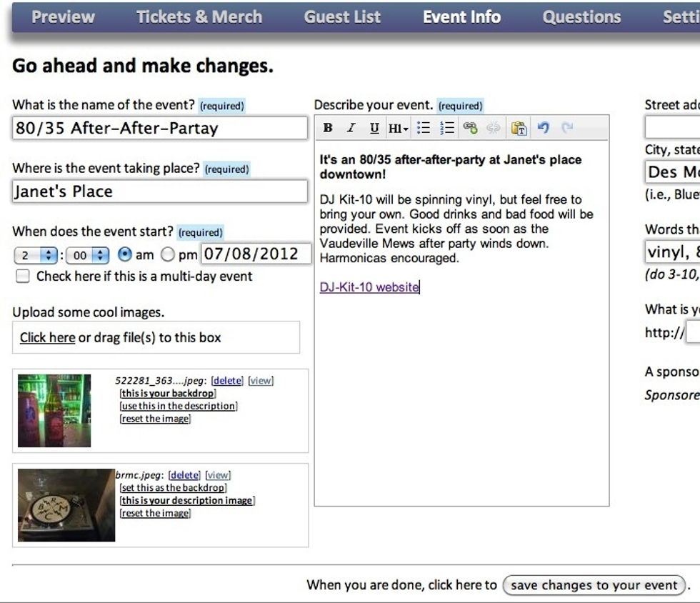The image size is (700, 603).
Task: Click the insert link icon
Action: (470, 128)
